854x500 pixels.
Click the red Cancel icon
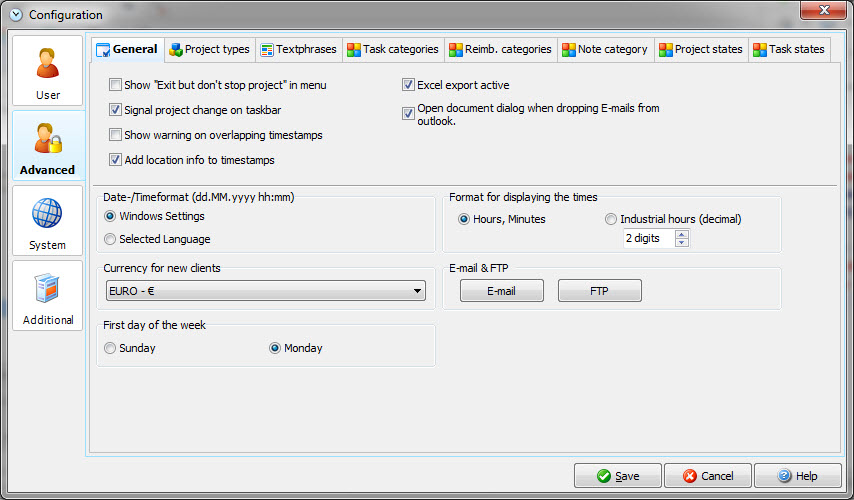click(x=686, y=476)
